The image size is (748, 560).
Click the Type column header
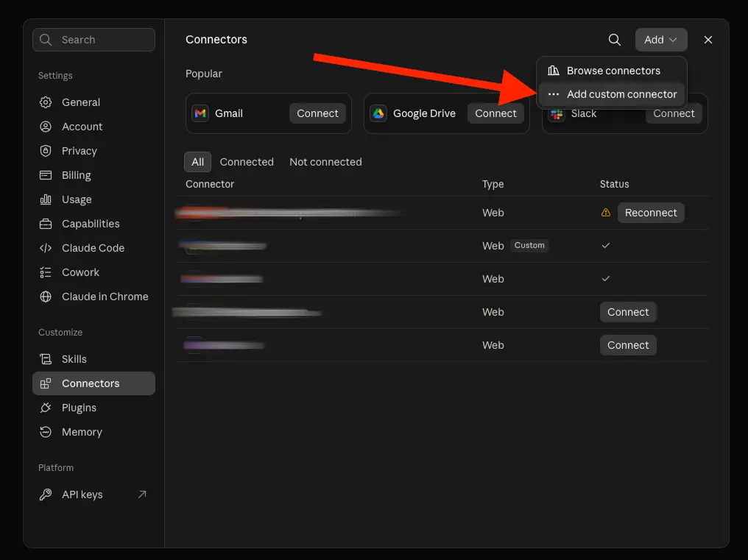[493, 184]
